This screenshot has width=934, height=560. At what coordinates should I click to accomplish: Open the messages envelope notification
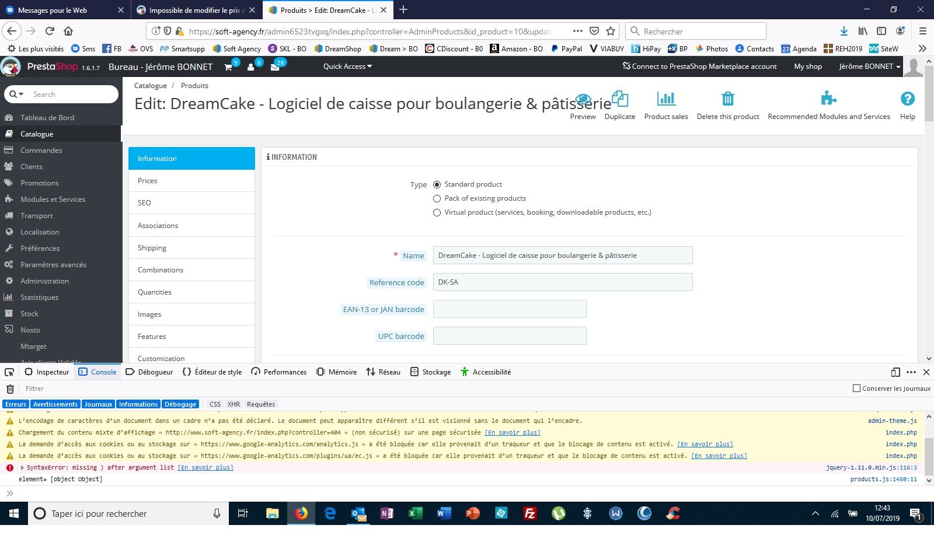pyautogui.click(x=275, y=66)
